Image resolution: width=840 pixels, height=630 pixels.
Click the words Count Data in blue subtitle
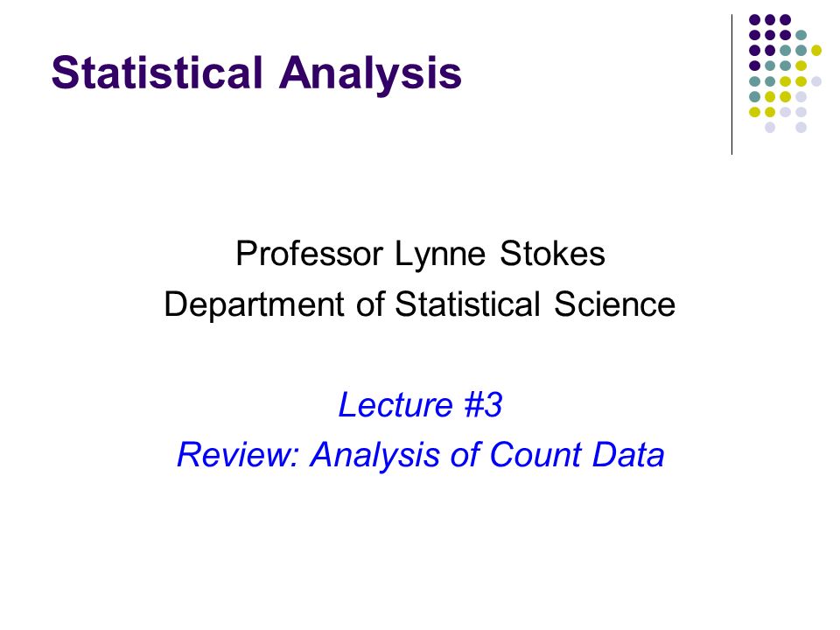577,455
